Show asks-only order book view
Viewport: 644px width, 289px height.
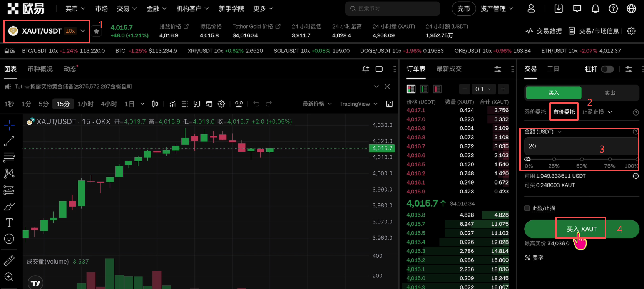pyautogui.click(x=437, y=89)
